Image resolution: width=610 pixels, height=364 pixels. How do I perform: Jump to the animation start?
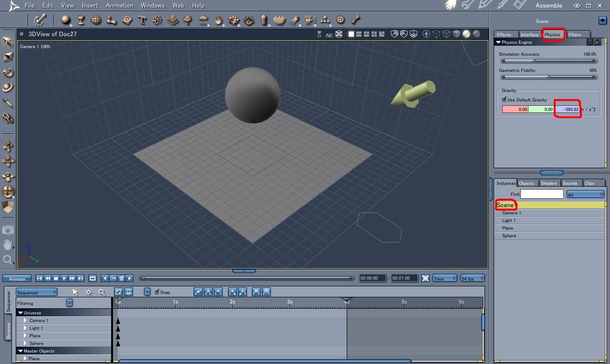click(x=40, y=278)
